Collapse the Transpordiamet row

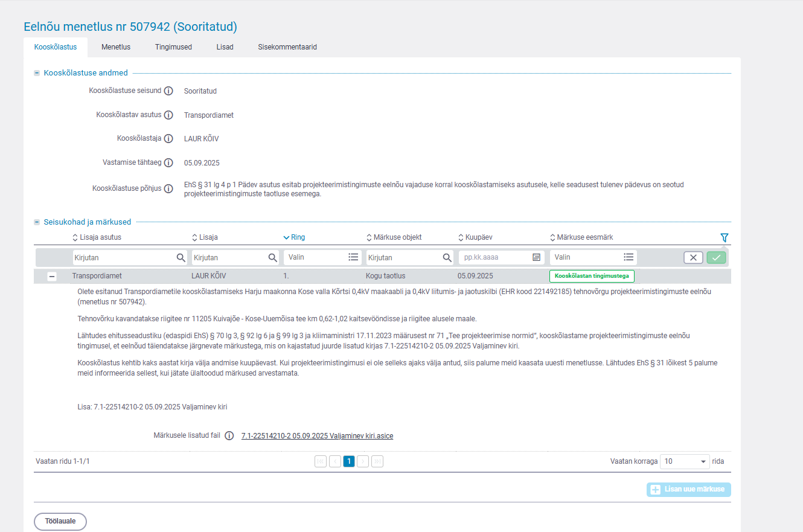tap(52, 276)
